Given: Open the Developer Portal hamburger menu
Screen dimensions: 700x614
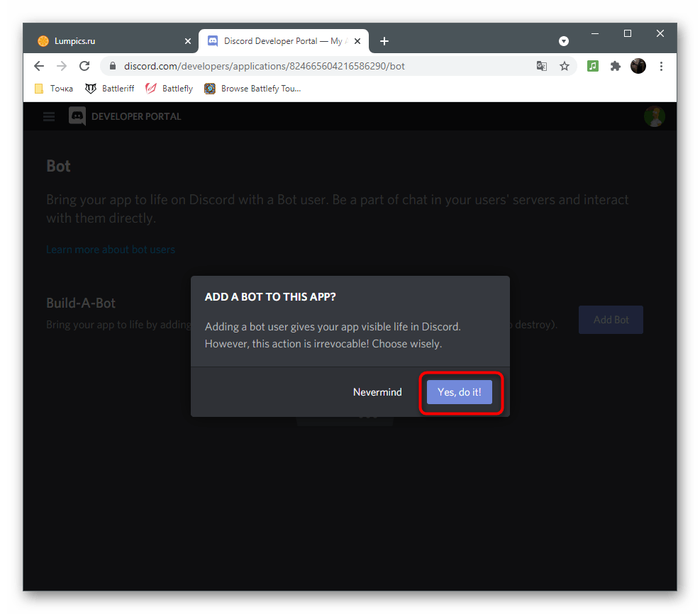Looking at the screenshot, I should [x=49, y=116].
